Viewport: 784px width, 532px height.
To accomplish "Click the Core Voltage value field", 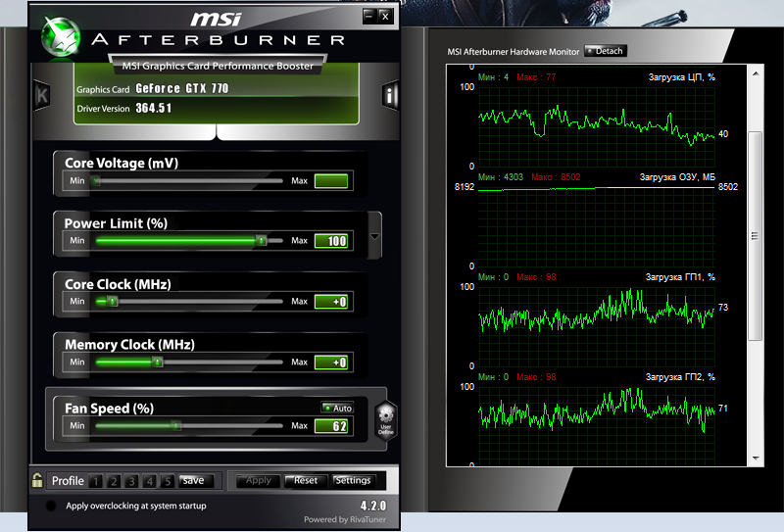I will [x=331, y=181].
